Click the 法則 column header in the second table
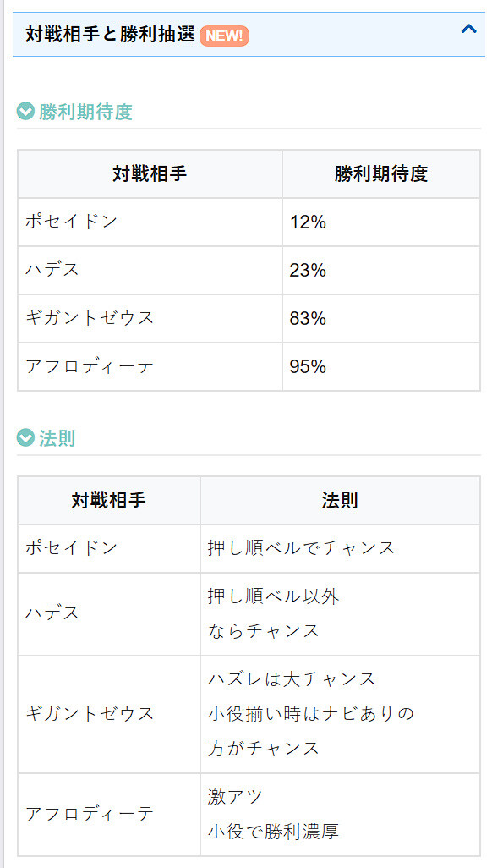Image resolution: width=492 pixels, height=868 pixels. [340, 501]
